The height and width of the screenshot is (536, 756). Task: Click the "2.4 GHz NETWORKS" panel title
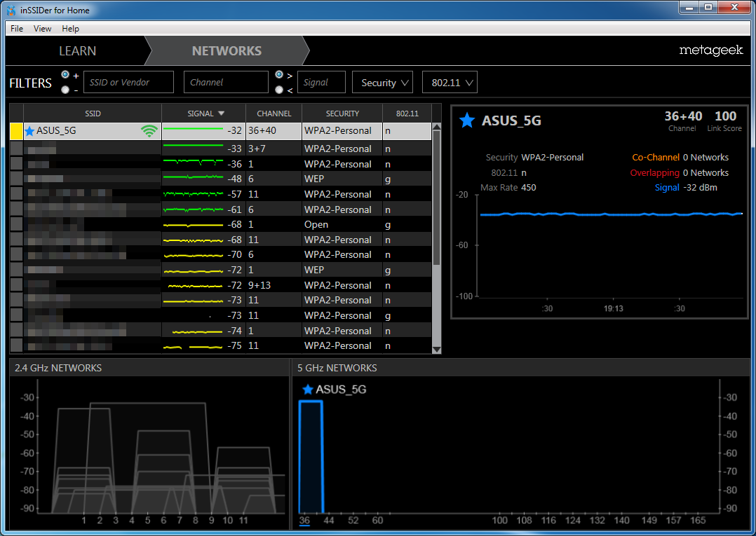[x=58, y=368]
